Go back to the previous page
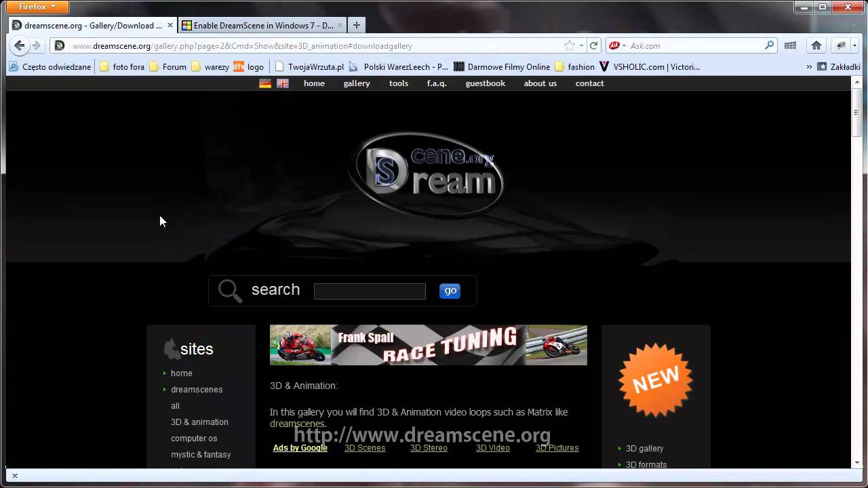The image size is (868, 488). 20,45
